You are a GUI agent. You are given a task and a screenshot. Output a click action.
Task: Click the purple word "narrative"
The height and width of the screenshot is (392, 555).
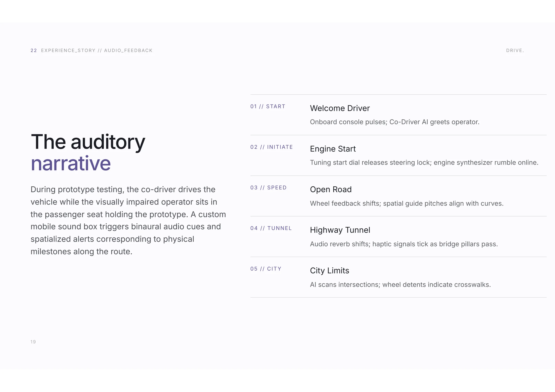pos(71,163)
